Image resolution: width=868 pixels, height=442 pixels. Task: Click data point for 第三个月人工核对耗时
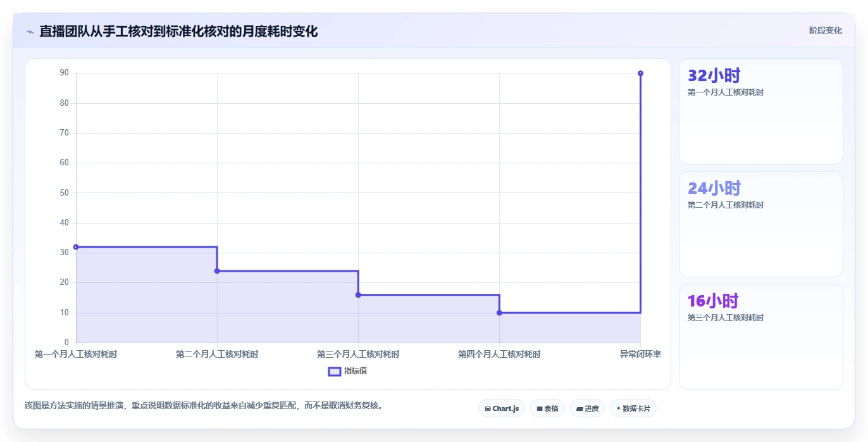(x=358, y=295)
